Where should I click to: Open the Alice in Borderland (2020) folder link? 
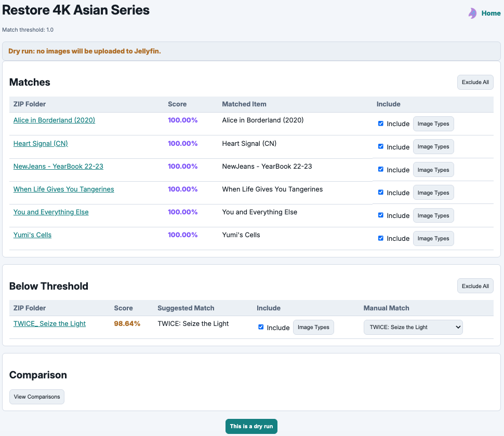click(54, 120)
